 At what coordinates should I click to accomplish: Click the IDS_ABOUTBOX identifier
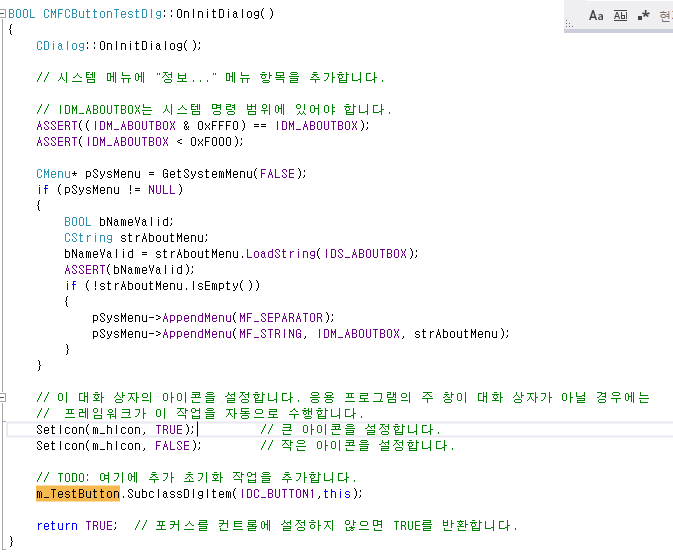(x=365, y=254)
